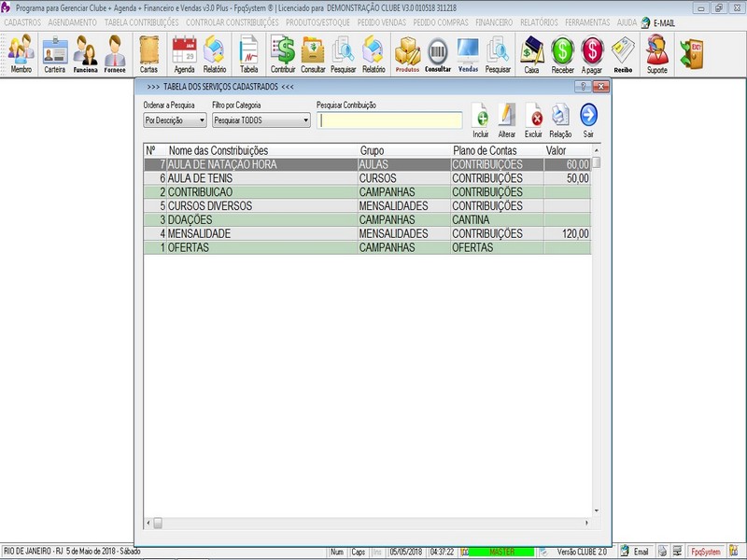The image size is (747, 560).
Task: Open the PRODUTOS/ESTOQUE menu
Action: tap(317, 22)
